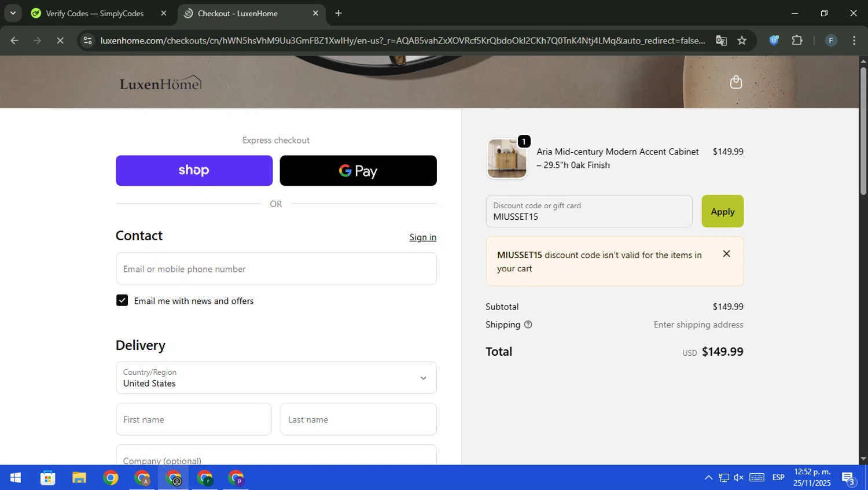
Task: Click the page vertical scrollbar thumb
Action: click(x=863, y=131)
